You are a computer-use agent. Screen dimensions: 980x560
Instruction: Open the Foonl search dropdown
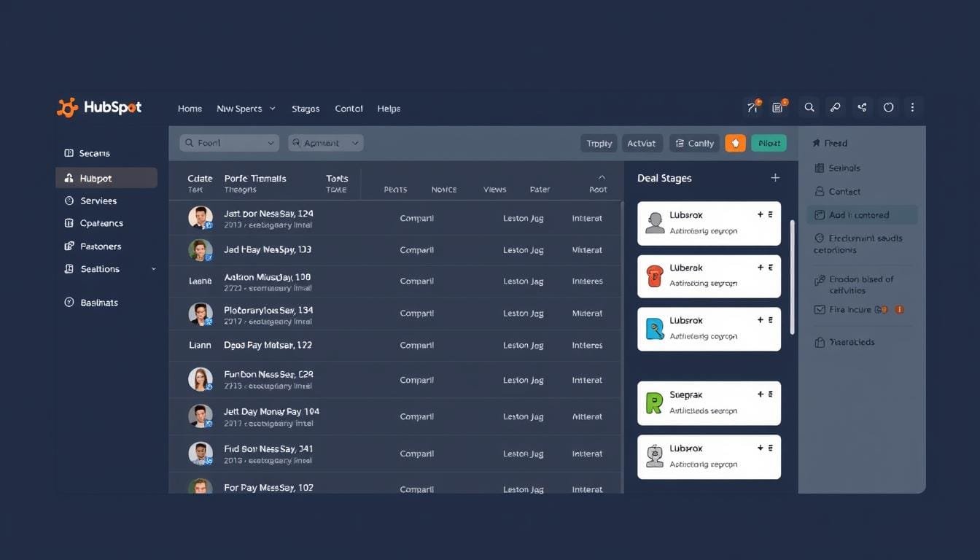pyautogui.click(x=229, y=144)
